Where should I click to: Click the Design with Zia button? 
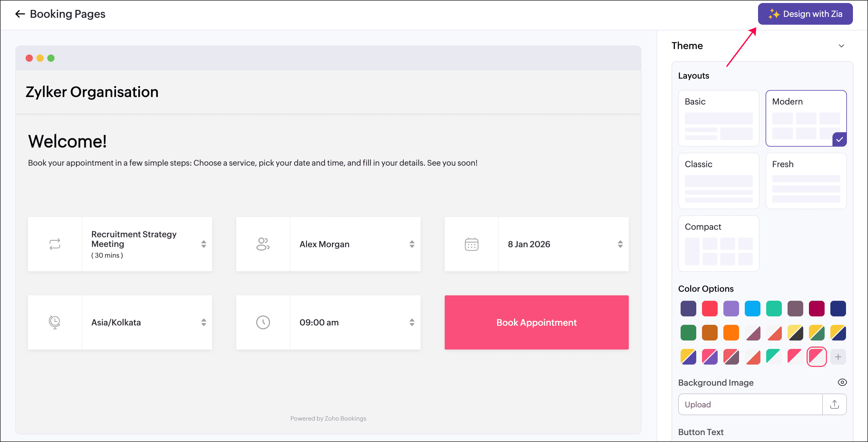coord(805,14)
